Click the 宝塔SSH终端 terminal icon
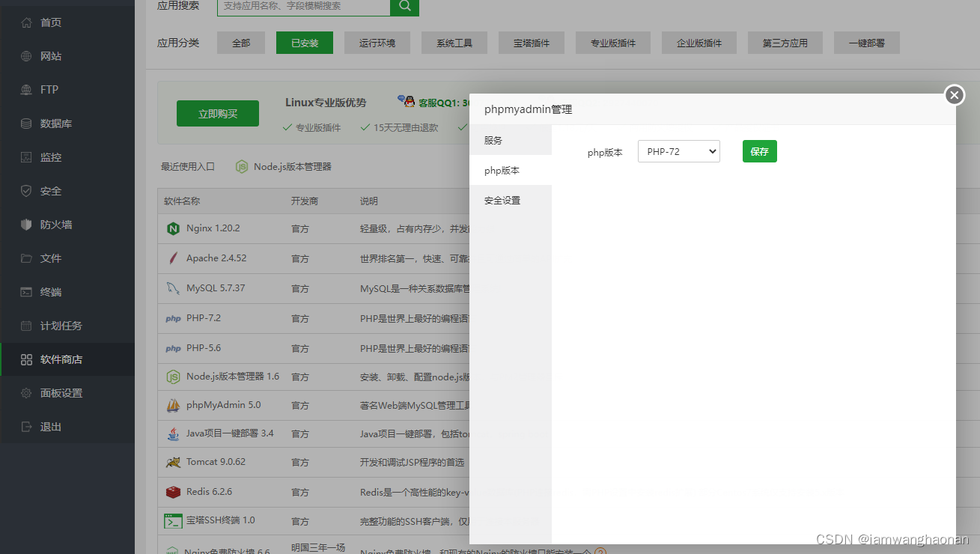 pyautogui.click(x=173, y=520)
